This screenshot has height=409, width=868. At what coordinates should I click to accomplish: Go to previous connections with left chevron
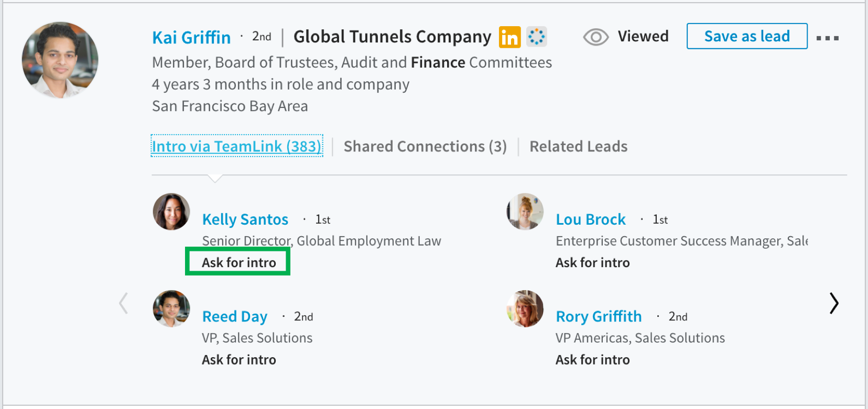click(124, 303)
